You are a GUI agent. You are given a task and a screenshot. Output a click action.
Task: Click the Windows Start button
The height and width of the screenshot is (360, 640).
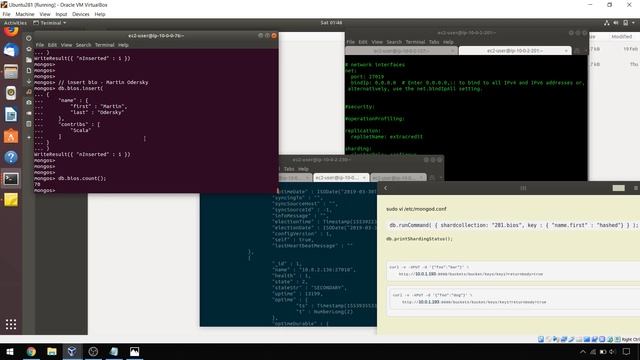pyautogui.click(x=10, y=351)
